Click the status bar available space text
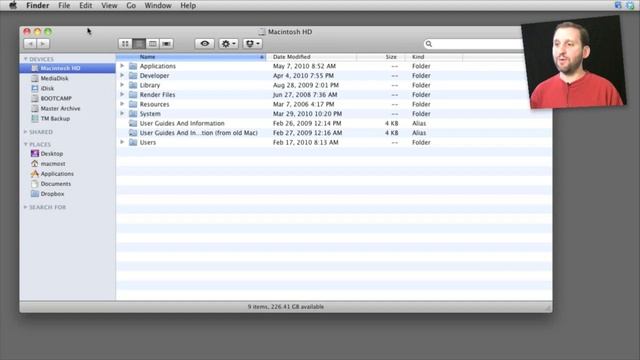 [x=286, y=307]
